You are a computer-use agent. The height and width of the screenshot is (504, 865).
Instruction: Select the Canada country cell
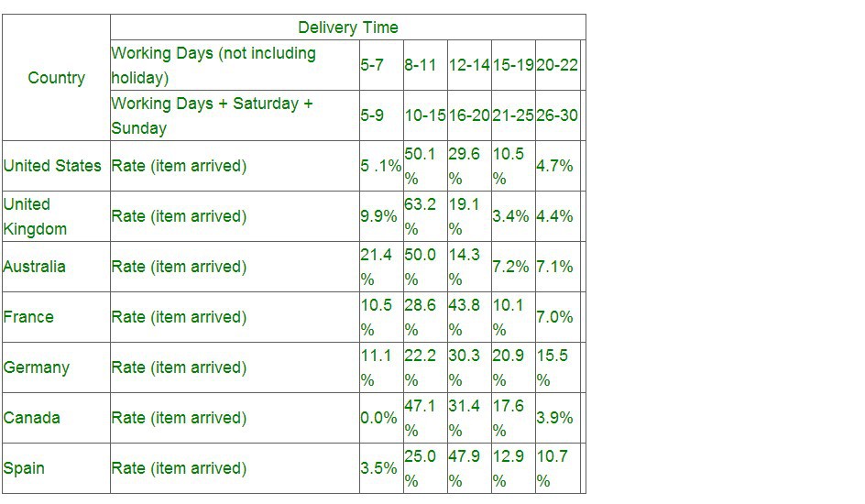[32, 418]
